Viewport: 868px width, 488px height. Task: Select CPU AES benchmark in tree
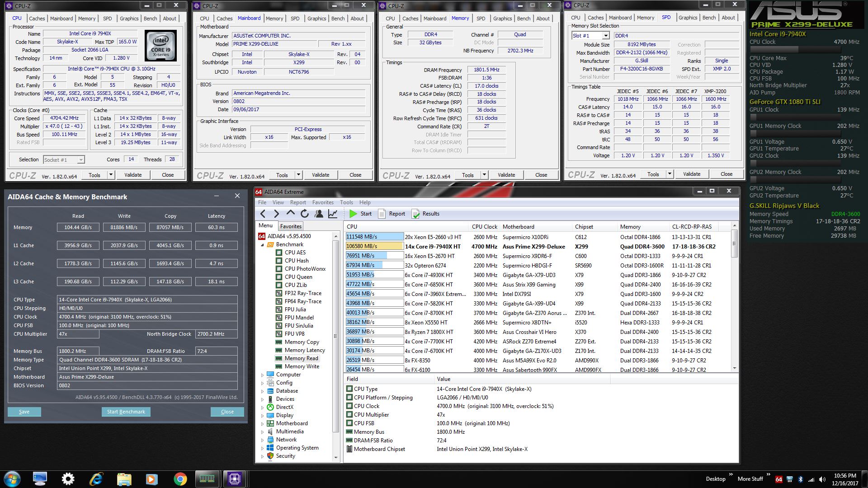[x=295, y=253]
